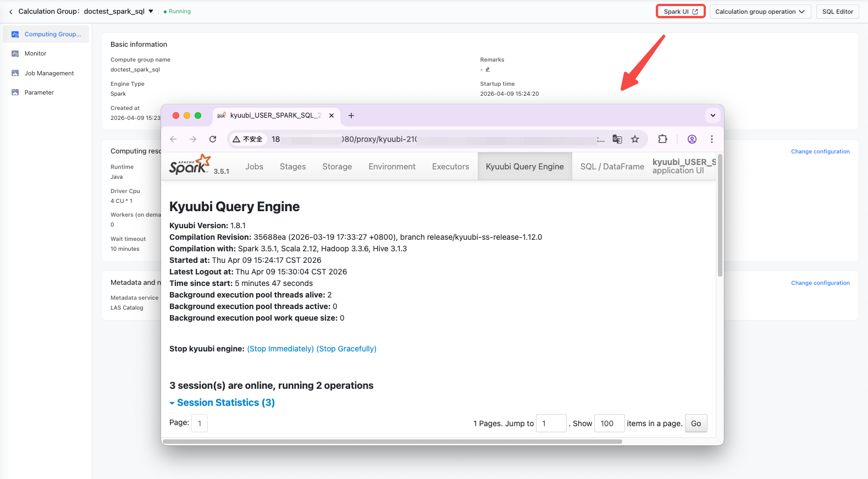
Task: Open the SQL / DataFrame tab
Action: 612,167
